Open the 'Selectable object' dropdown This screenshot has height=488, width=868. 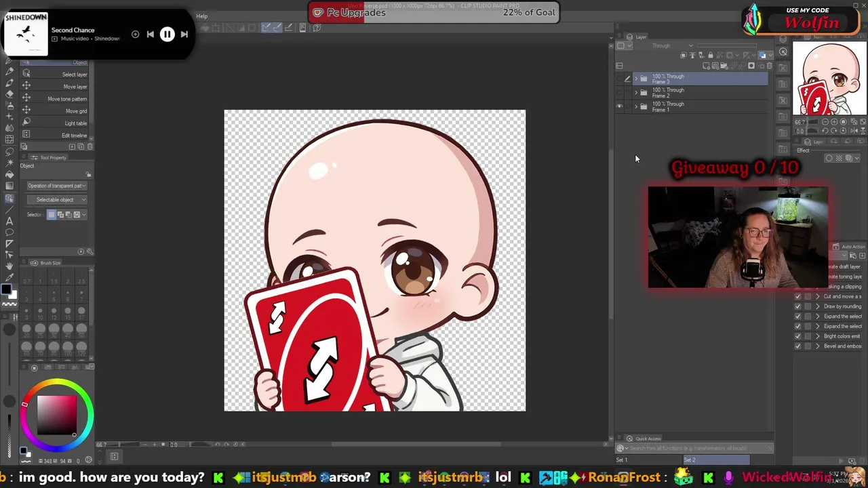(x=57, y=200)
